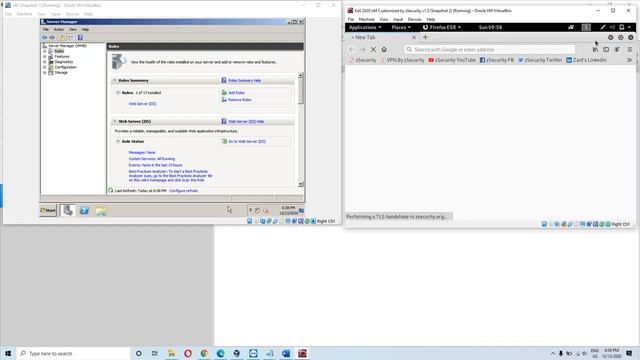Show more bookmarks with double chevron
This screenshot has width=640, height=360.
(x=629, y=60)
